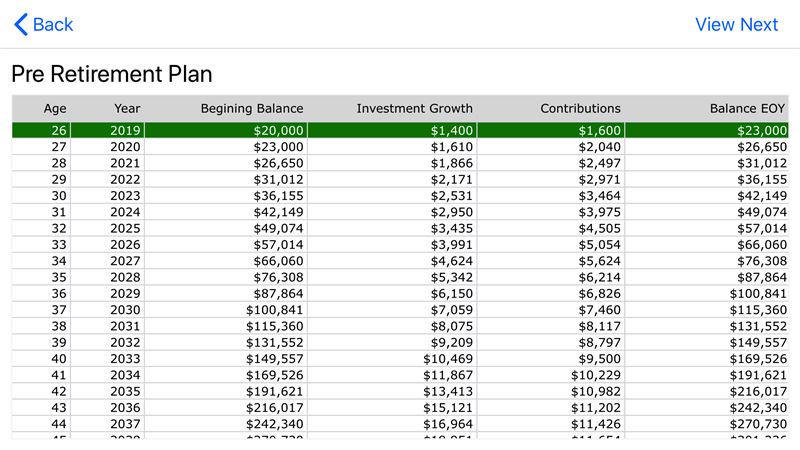Click contributions $2,497 cell
The image size is (800, 450).
(x=551, y=163)
